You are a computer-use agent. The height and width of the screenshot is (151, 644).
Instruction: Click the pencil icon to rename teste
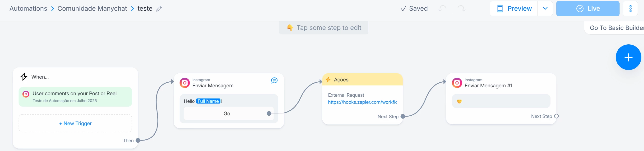click(159, 9)
